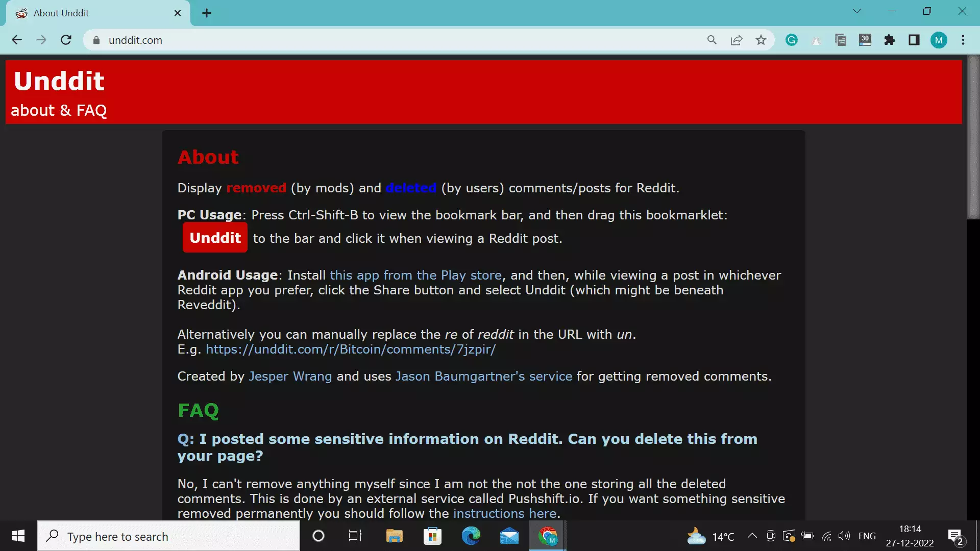Open the puzzle piece extensions menu icon
The width and height of the screenshot is (980, 551).
click(890, 40)
